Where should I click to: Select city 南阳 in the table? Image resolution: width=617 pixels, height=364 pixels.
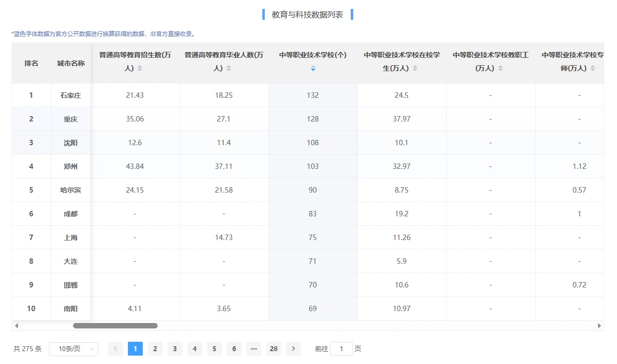point(71,309)
